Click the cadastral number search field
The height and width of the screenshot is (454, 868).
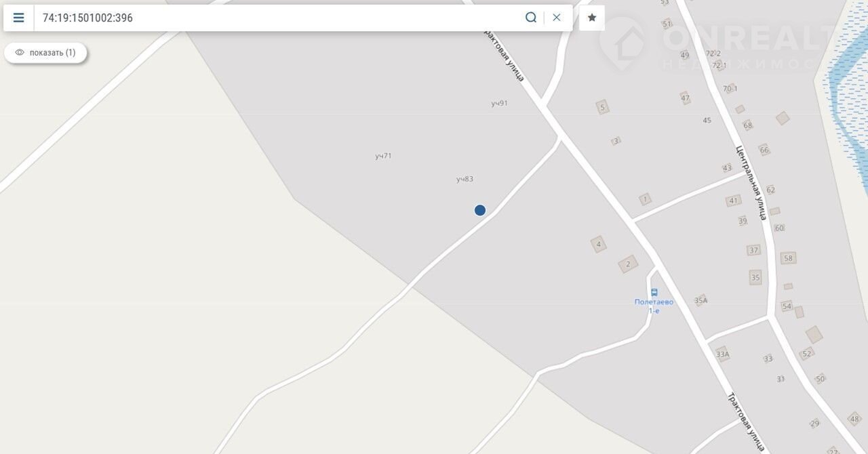278,18
